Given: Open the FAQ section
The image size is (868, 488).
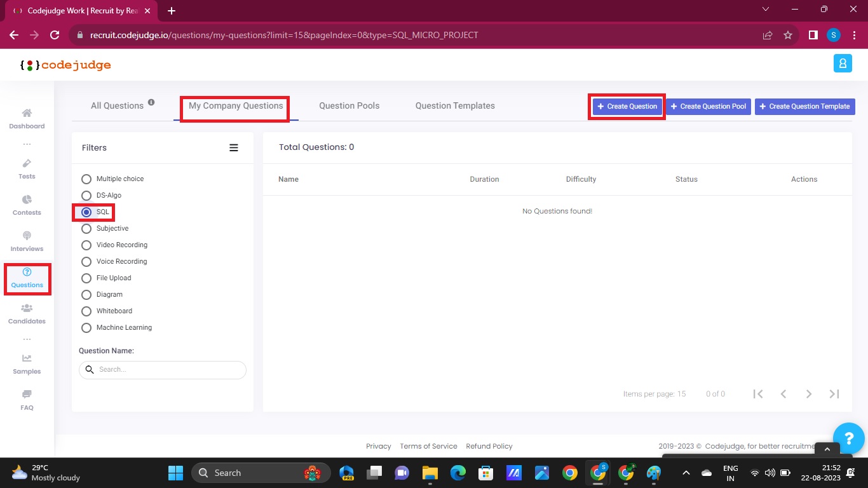Looking at the screenshot, I should pos(27,400).
